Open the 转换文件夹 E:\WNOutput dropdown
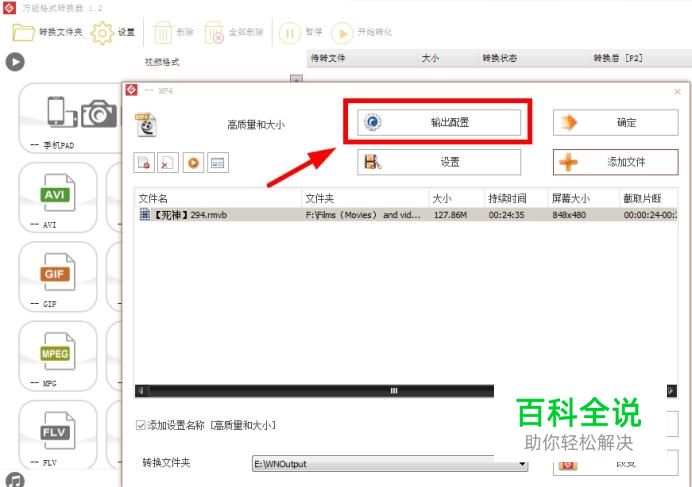 click(390, 464)
